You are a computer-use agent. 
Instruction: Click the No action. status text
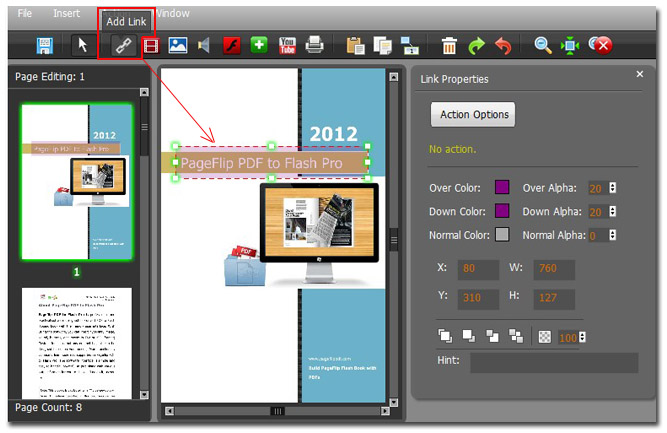453,149
